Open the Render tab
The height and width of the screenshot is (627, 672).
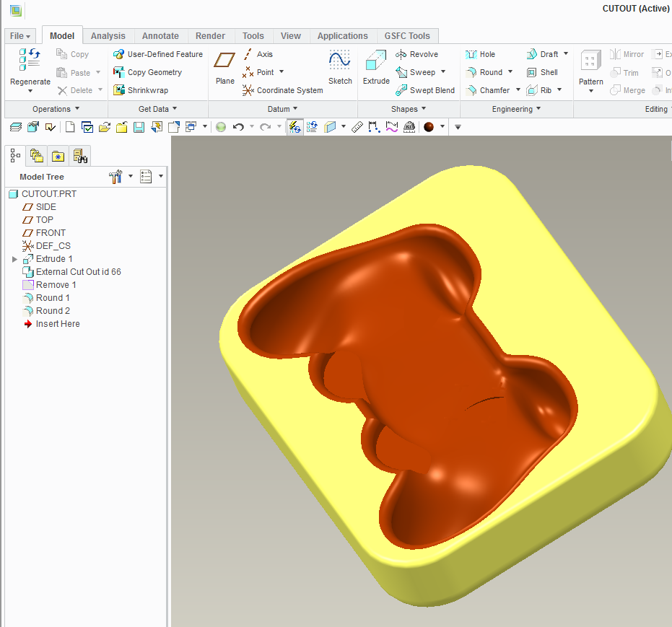(210, 36)
